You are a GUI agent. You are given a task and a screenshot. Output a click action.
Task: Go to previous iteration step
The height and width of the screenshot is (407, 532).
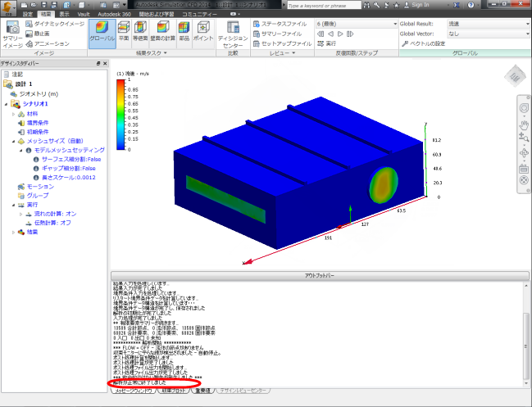click(330, 34)
